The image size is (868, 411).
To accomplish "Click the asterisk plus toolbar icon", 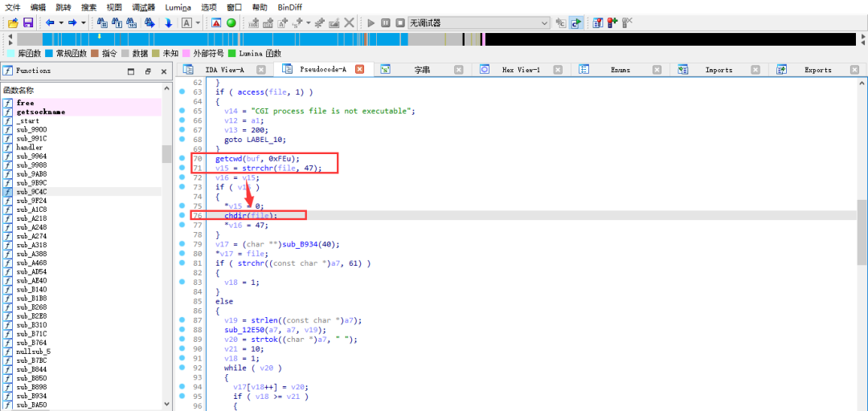I will 319,22.
